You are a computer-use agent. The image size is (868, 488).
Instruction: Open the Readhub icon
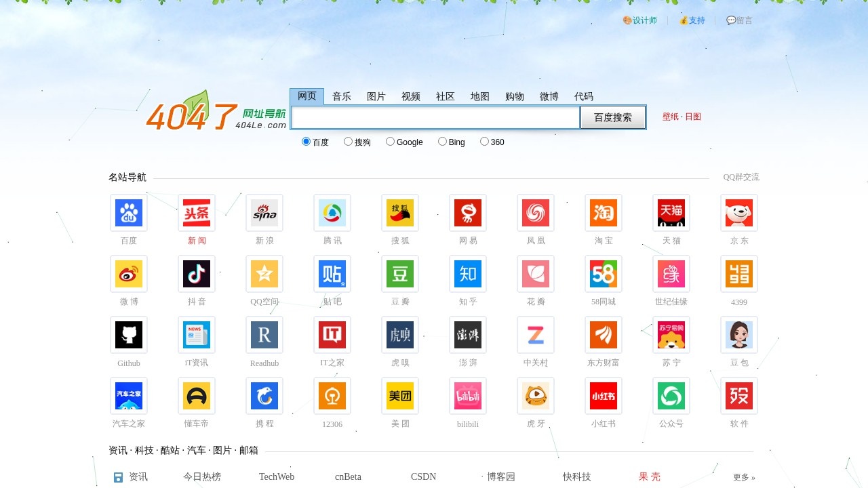264,335
